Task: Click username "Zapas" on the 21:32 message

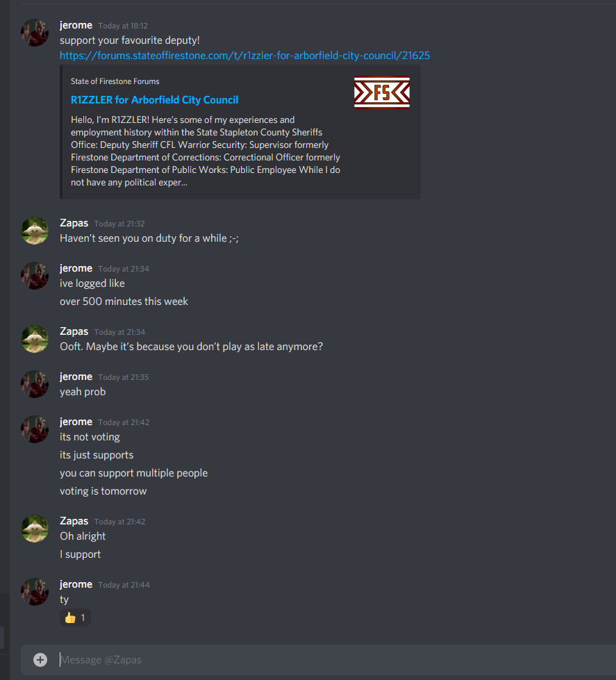Action: click(x=74, y=223)
